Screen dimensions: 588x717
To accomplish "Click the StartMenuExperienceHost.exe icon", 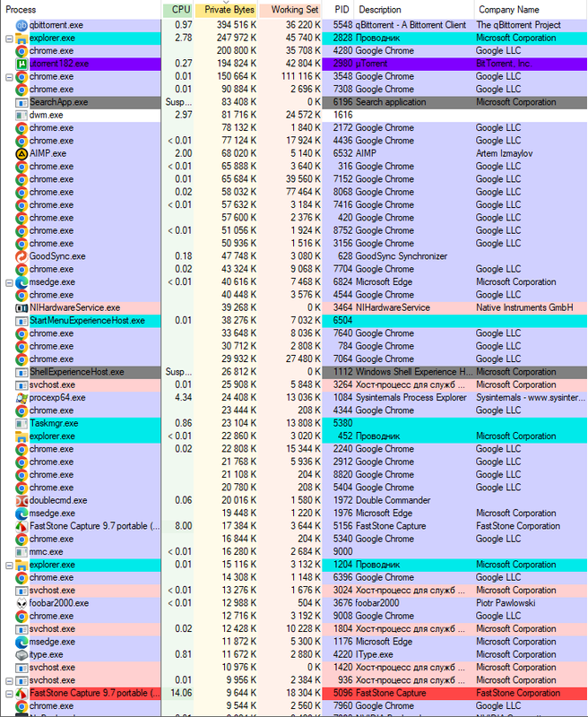I will tap(22, 321).
